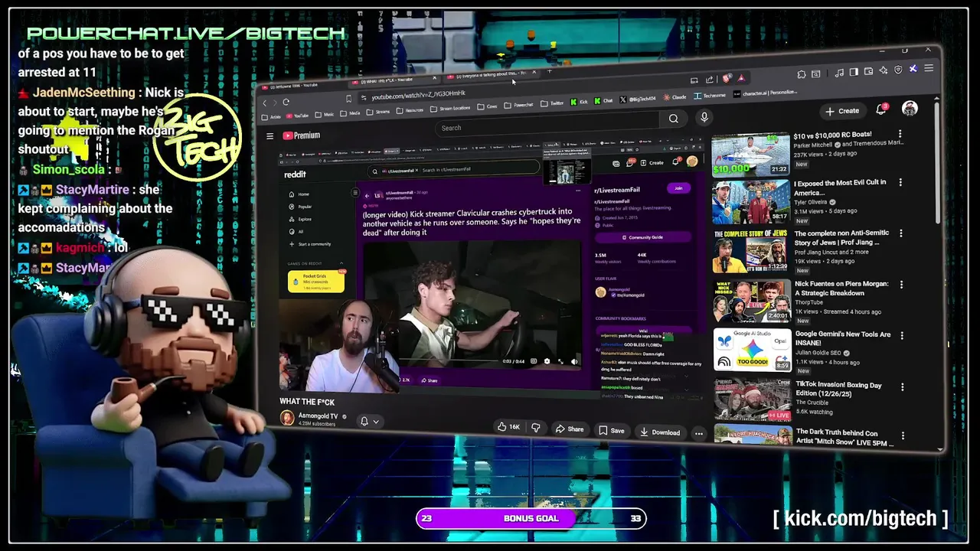Click the youtube.com address bar URL

(x=418, y=95)
